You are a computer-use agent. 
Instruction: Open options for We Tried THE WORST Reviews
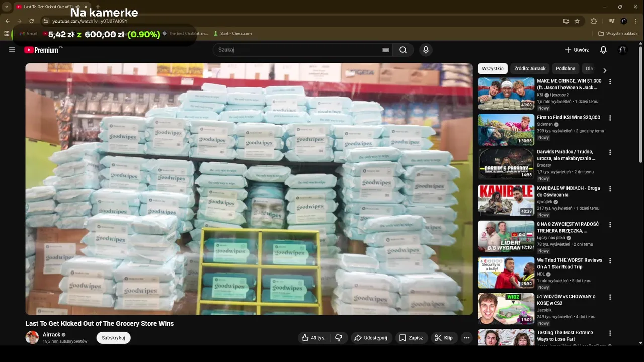coord(610,261)
